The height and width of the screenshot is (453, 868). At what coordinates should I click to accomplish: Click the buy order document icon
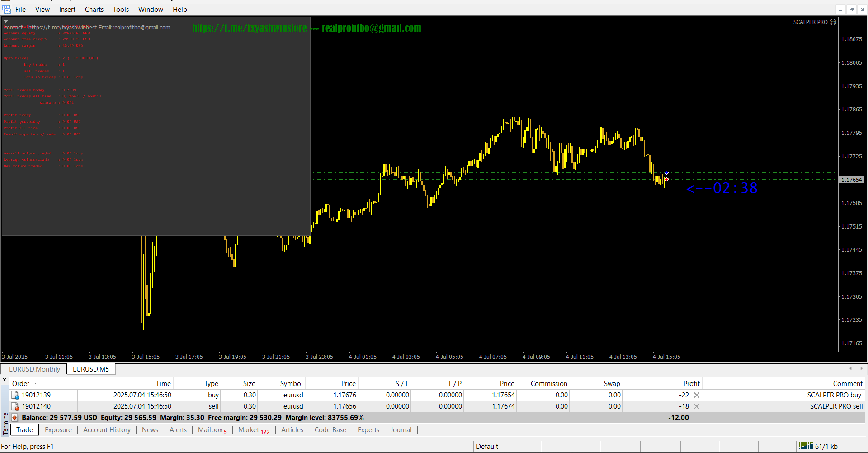15,395
